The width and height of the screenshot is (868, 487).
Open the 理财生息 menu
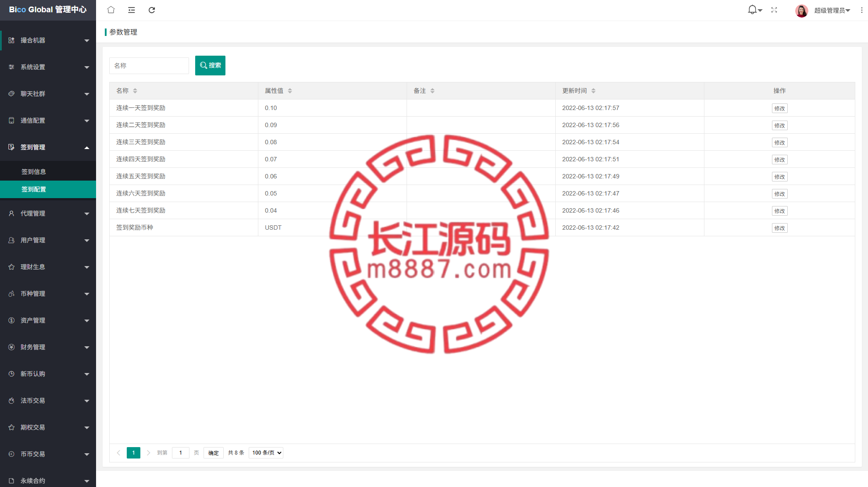coord(48,267)
